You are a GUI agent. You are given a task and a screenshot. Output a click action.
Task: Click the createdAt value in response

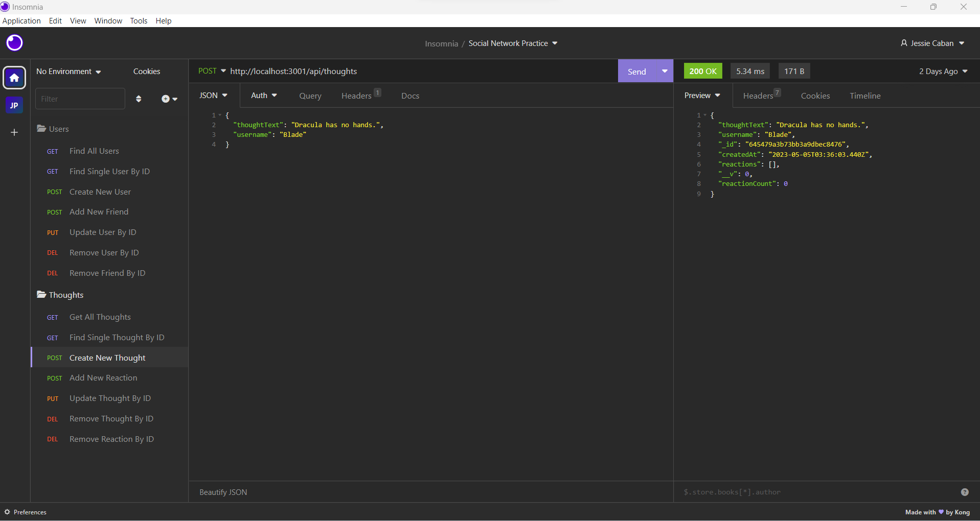tap(819, 154)
